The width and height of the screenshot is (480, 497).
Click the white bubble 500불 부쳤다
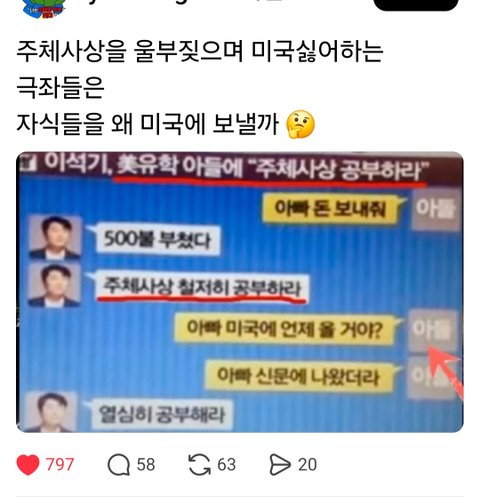tap(157, 240)
